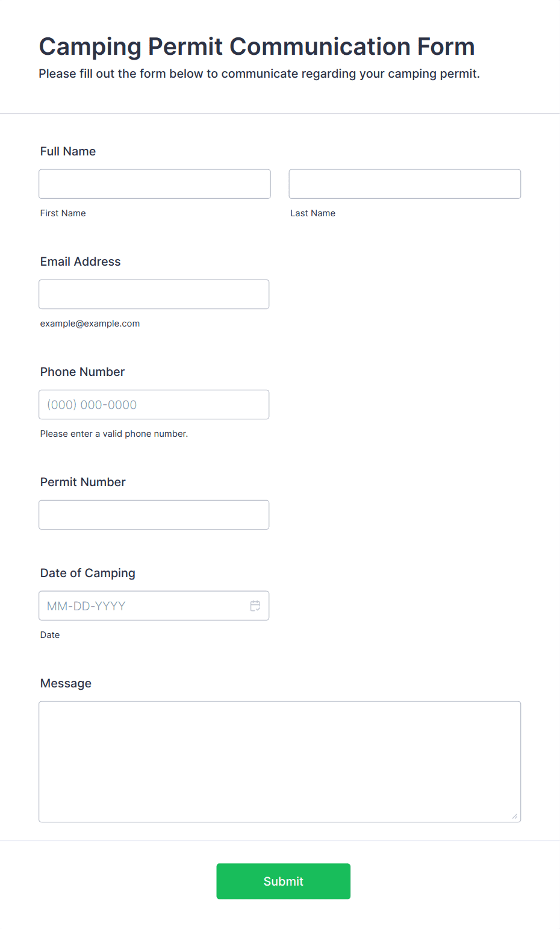Click the example@example.com hint text
This screenshot has width=560, height=929.
(90, 324)
